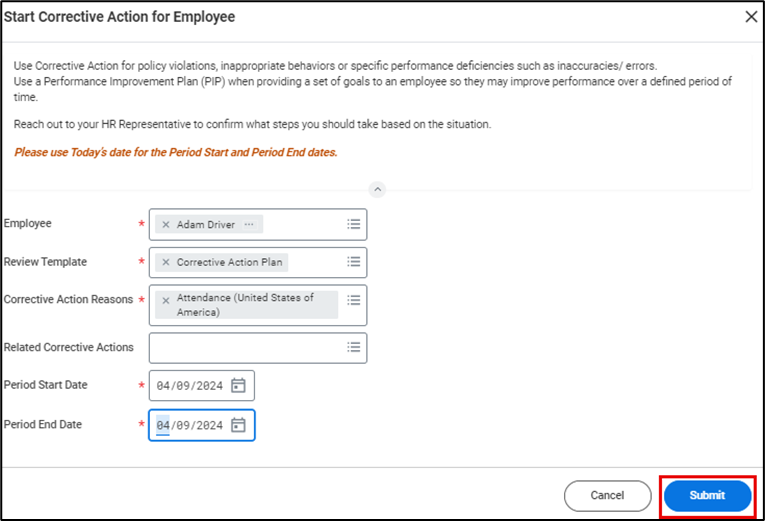Remove Adam Driver from Employee field
Screen dimensions: 765x521
coord(166,225)
